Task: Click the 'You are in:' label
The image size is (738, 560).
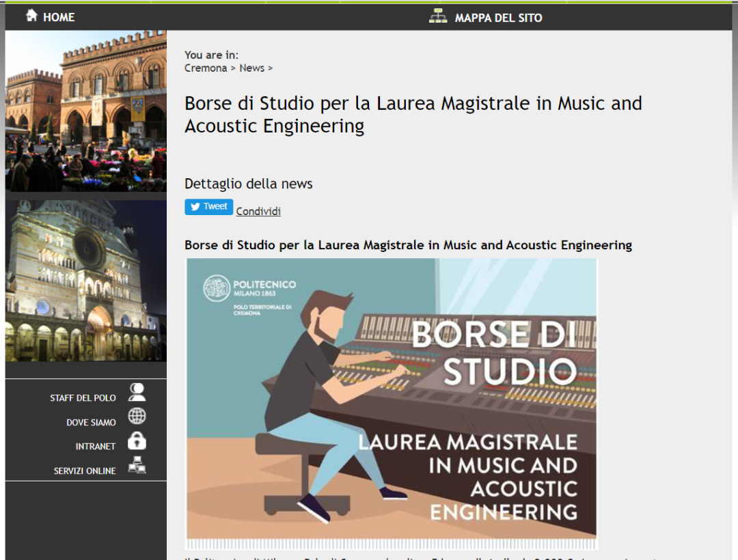Action: click(211, 55)
